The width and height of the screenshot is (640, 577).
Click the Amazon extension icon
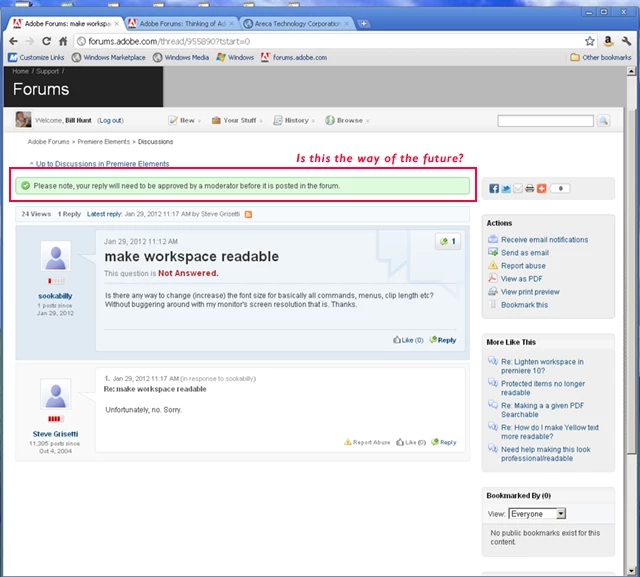(x=608, y=41)
